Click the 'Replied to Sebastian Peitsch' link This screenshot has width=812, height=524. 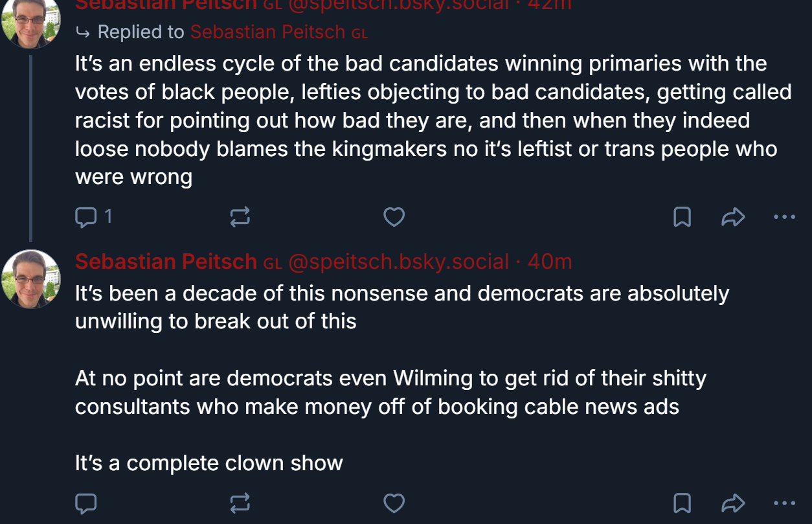(267, 32)
